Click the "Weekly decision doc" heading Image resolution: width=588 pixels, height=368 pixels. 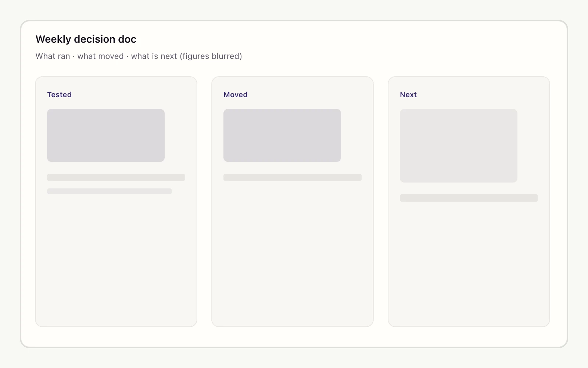86,39
